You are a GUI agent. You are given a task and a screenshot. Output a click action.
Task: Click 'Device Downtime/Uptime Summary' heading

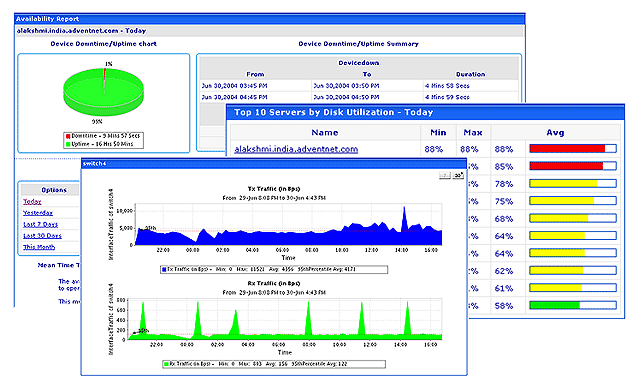358,44
